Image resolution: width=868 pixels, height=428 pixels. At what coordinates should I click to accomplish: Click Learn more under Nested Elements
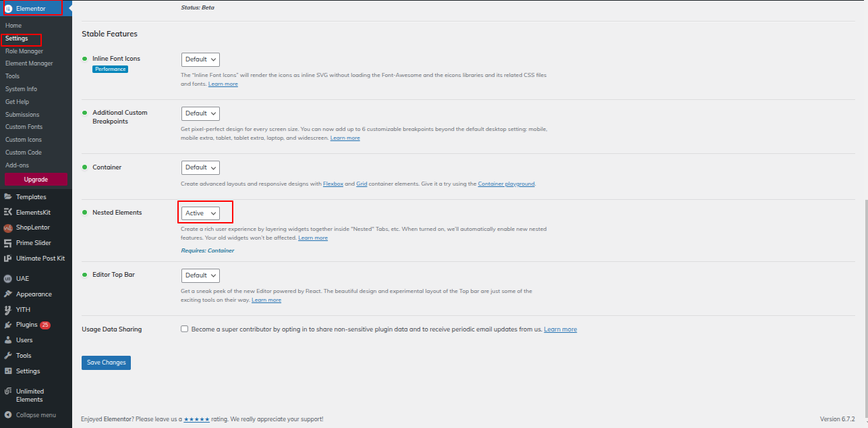click(313, 238)
